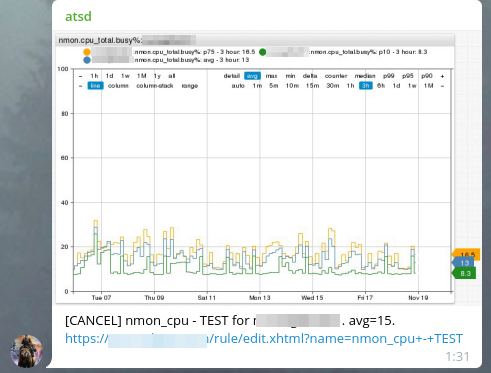This screenshot has height=373, width=491.
Task: Expand statistics list with plus
Action: point(442,76)
